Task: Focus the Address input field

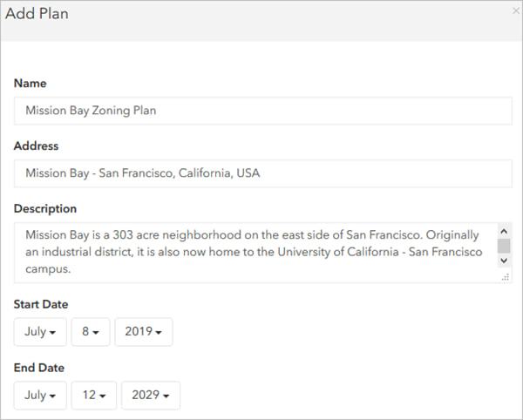Action: tap(262, 173)
